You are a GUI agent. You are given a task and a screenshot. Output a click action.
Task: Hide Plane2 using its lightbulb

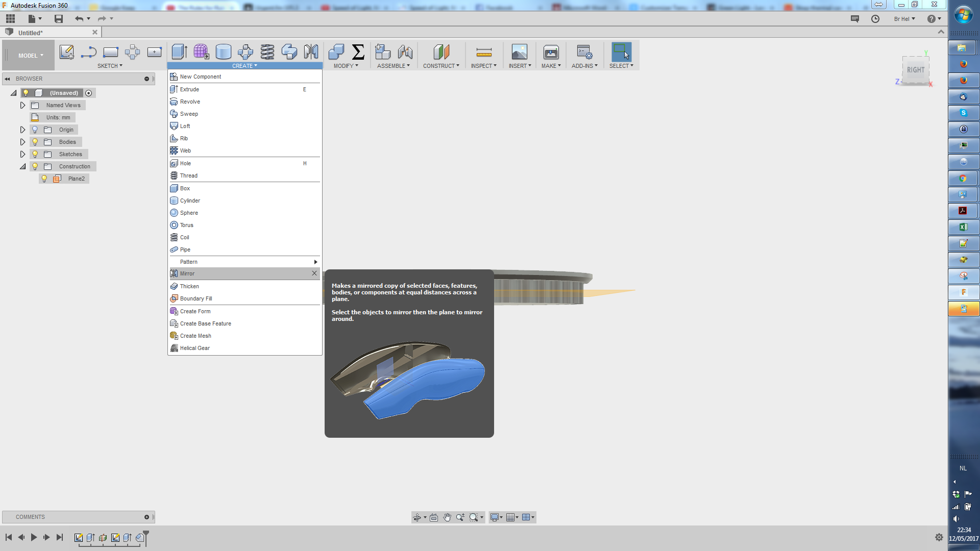coord(44,179)
